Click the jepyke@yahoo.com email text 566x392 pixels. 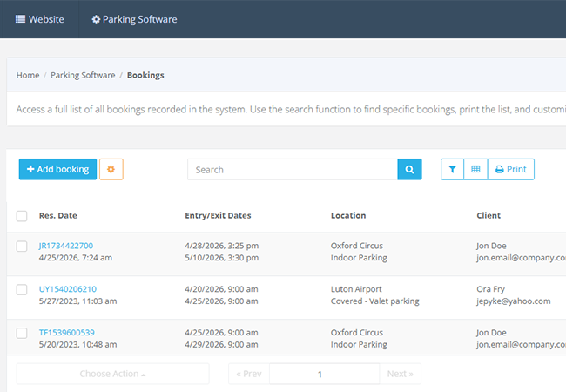(514, 301)
